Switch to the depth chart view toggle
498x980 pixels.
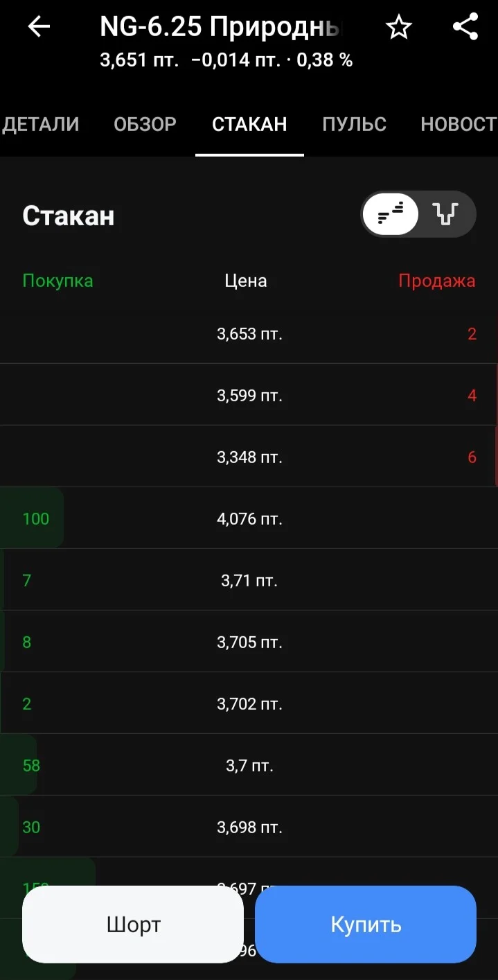pyautogui.click(x=446, y=215)
